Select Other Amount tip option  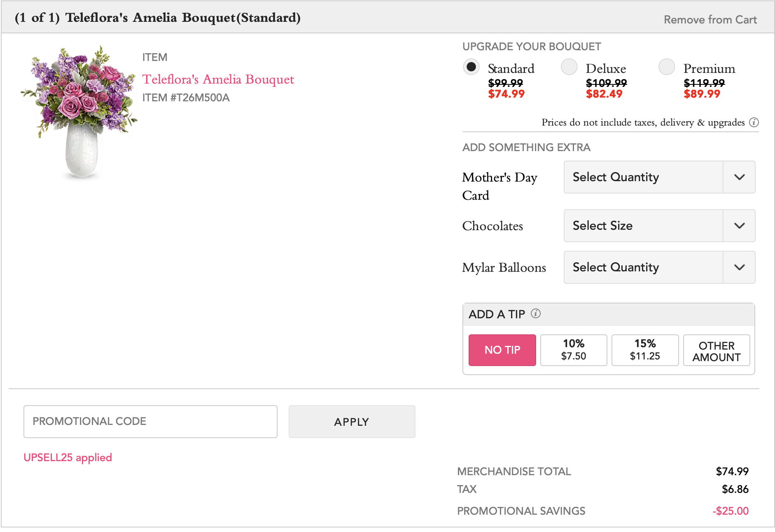(717, 350)
